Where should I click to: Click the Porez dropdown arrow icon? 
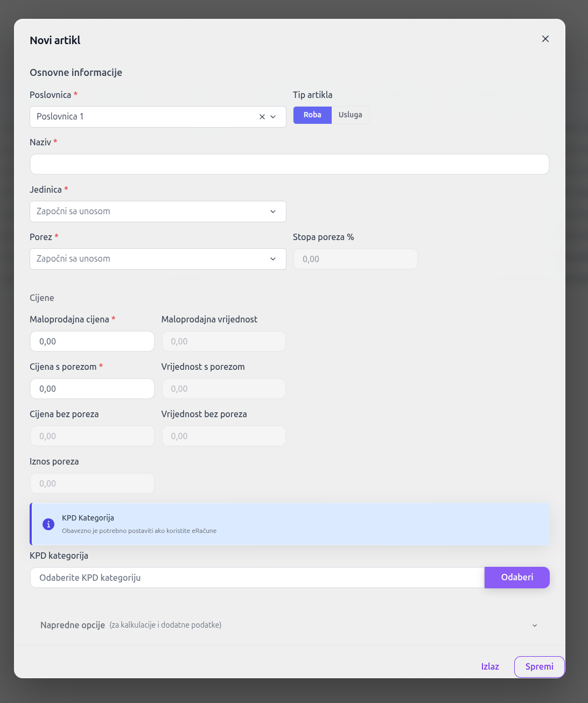point(273,259)
